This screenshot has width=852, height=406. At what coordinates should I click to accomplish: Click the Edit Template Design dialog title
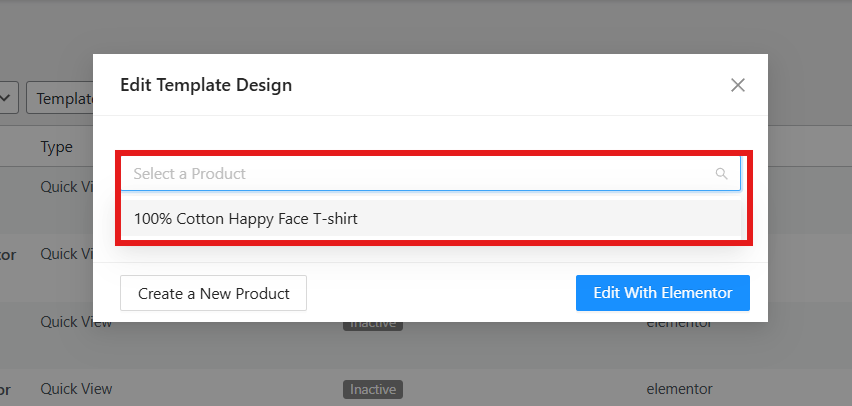coord(206,85)
